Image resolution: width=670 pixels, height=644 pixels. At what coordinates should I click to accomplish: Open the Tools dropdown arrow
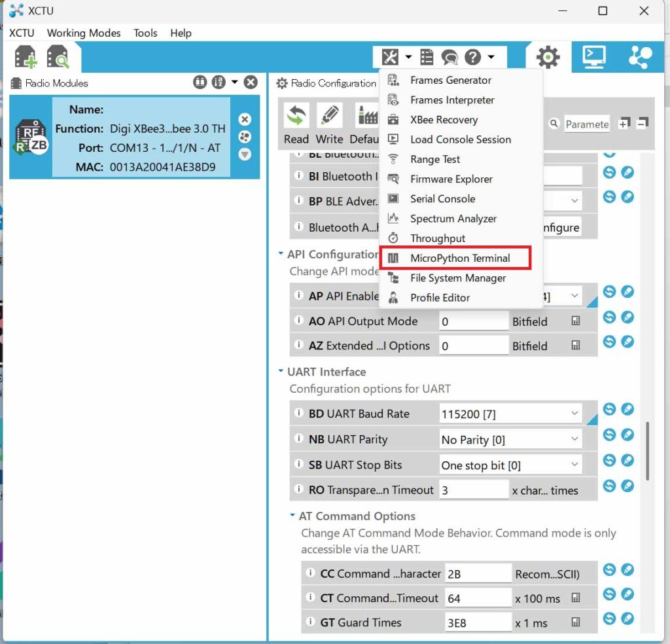click(408, 56)
